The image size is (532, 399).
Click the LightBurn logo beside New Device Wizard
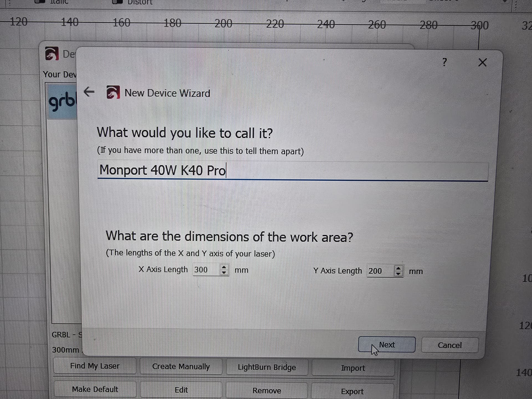113,92
